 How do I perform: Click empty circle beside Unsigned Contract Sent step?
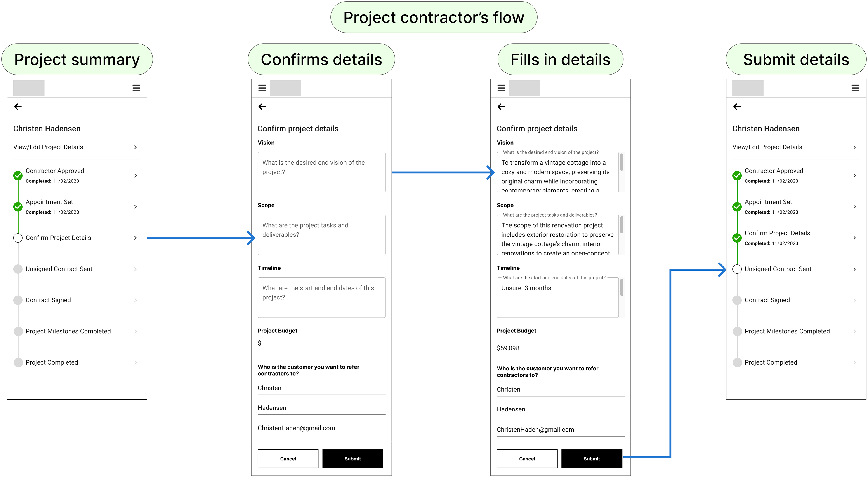click(x=737, y=269)
